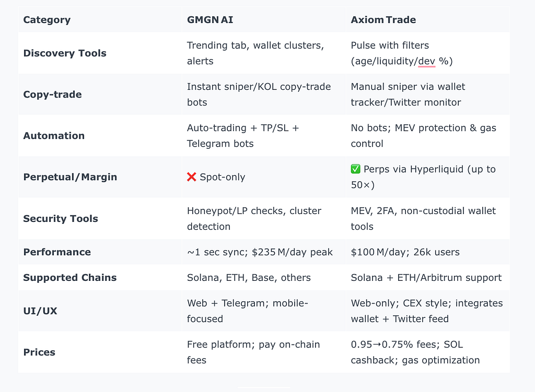Click the Perpetual/Margin row label
Image resolution: width=535 pixels, height=392 pixels.
pos(71,177)
